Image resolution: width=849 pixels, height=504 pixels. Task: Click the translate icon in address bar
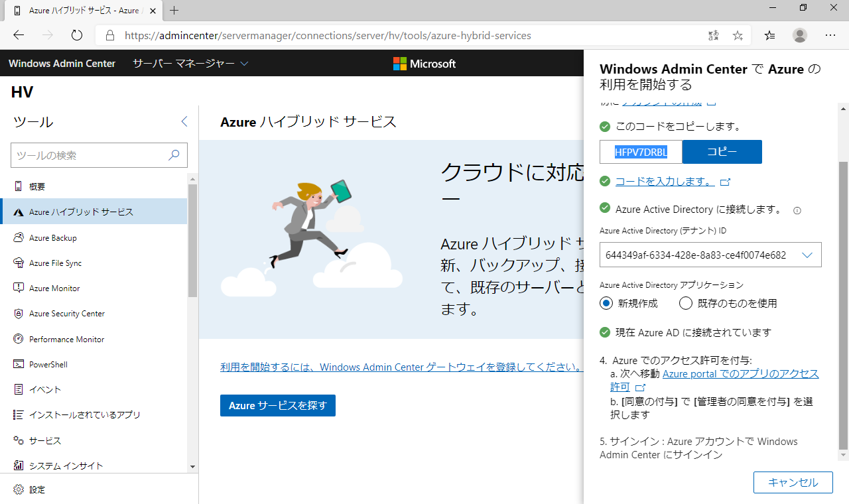714,35
